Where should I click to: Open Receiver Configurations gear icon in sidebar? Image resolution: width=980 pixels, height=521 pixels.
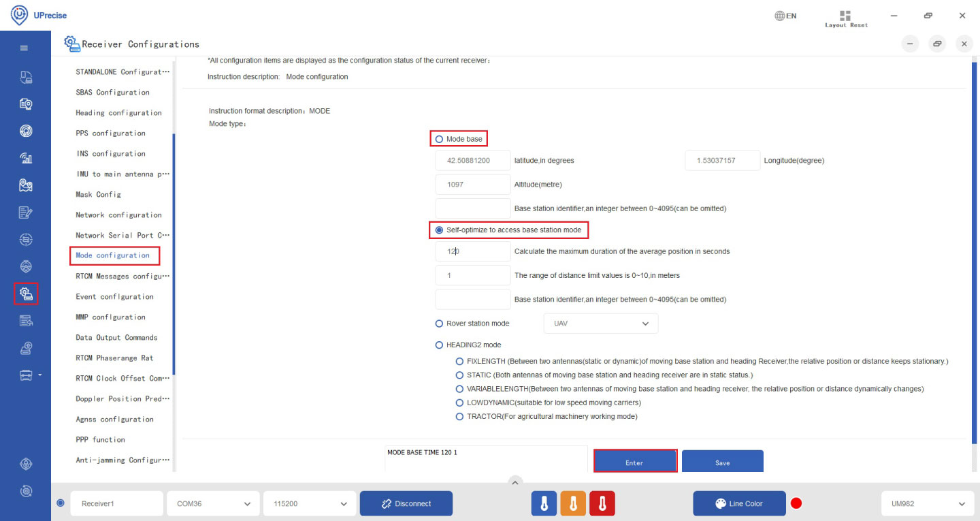click(x=26, y=294)
